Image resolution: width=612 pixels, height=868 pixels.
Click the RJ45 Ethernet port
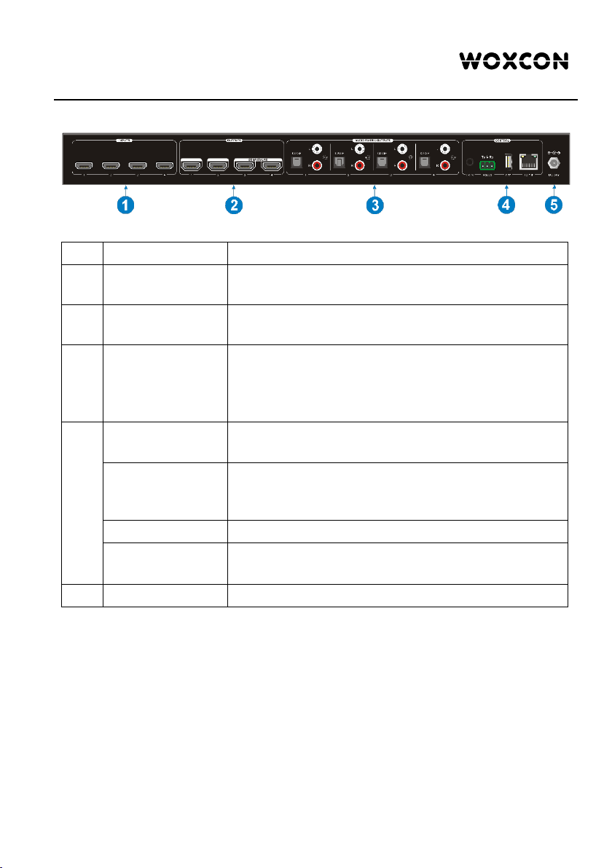[x=528, y=162]
